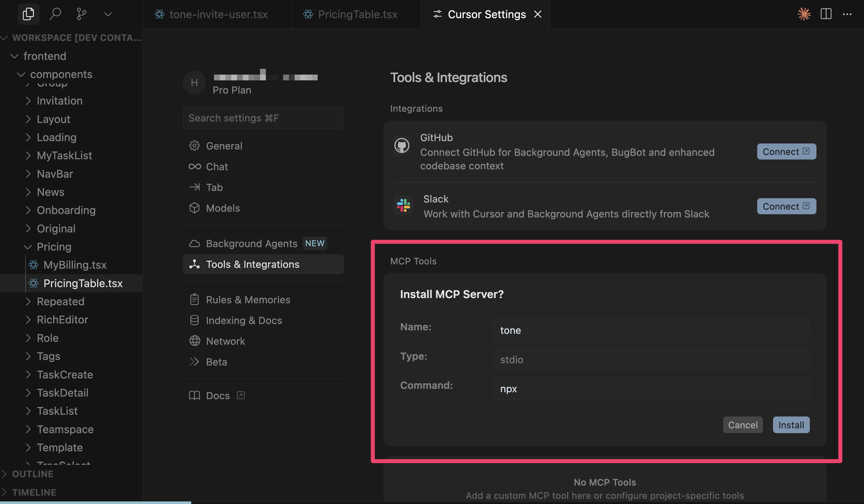Select Tools & Integrations in the settings sidebar
This screenshot has width=864, height=504.
[263, 264]
